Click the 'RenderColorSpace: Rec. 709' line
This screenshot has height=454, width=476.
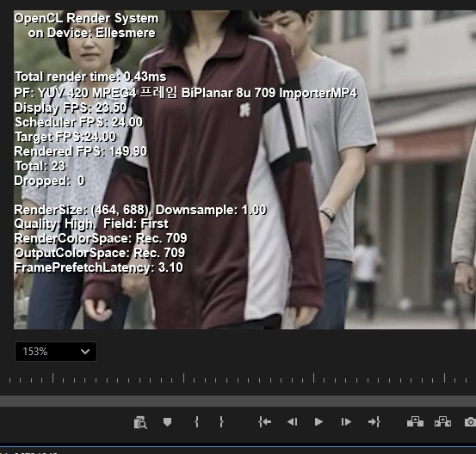(x=101, y=238)
